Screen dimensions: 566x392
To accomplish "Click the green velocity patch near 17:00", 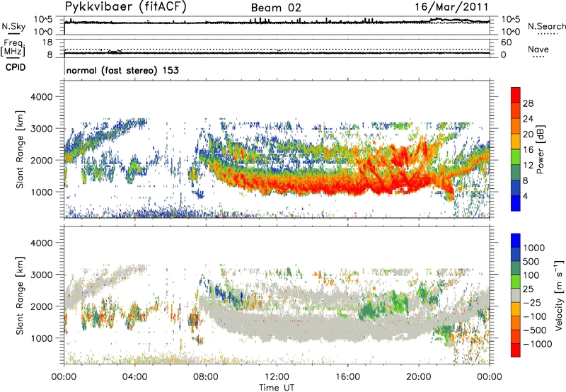I will (369, 311).
